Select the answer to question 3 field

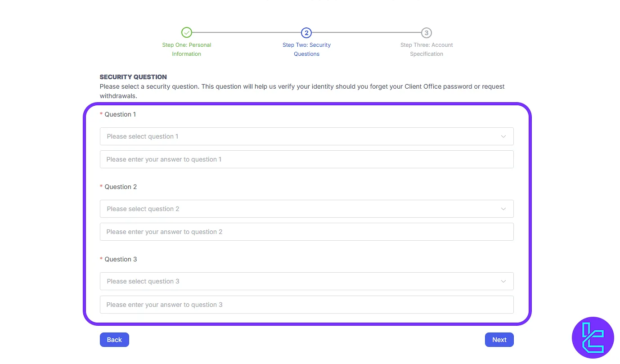coord(306,305)
